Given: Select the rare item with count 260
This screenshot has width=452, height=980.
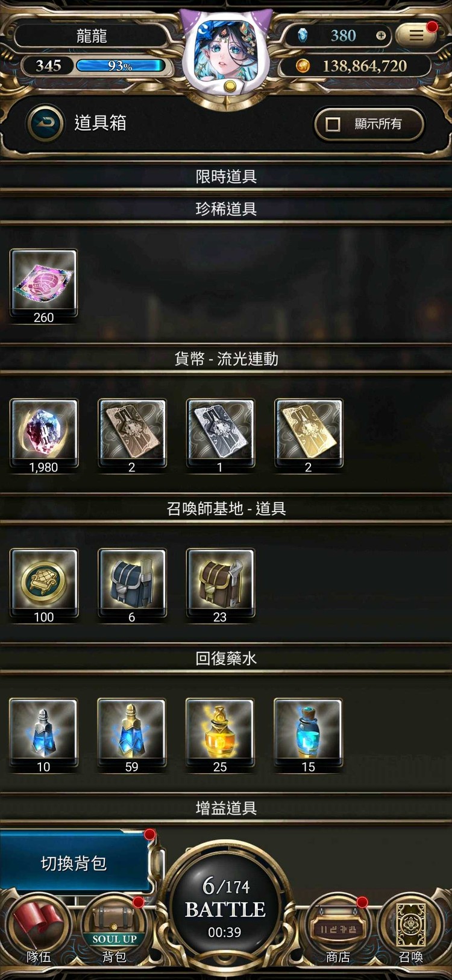Looking at the screenshot, I should click(43, 286).
